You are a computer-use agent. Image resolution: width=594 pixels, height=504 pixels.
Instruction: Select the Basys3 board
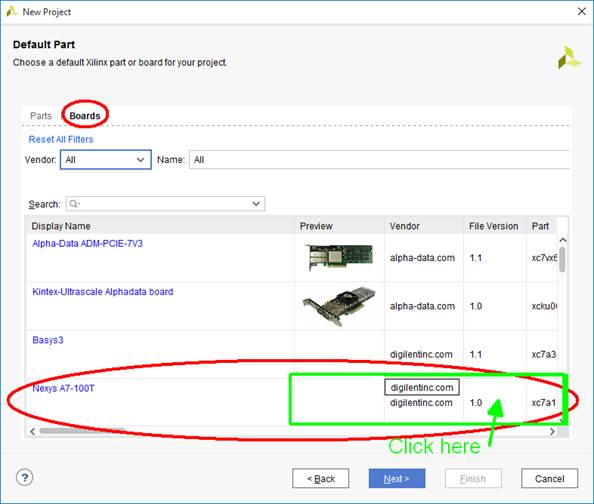[x=48, y=340]
